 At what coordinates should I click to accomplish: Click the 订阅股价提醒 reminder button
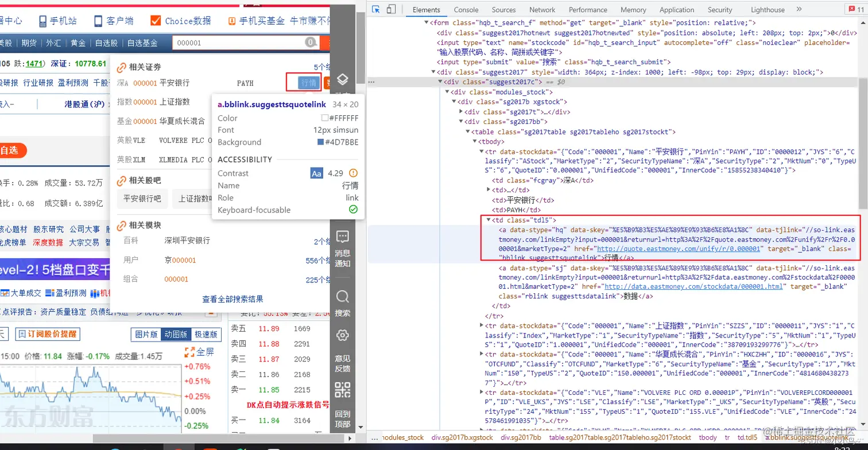[x=48, y=335]
